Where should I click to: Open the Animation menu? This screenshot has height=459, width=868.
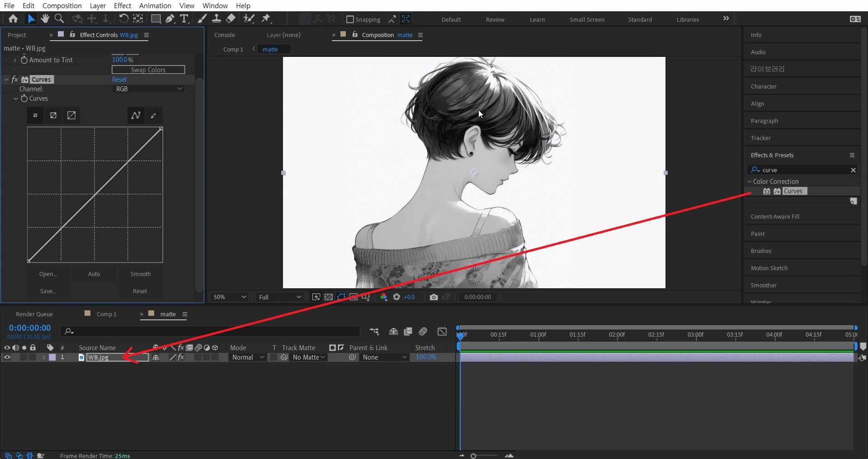(155, 5)
